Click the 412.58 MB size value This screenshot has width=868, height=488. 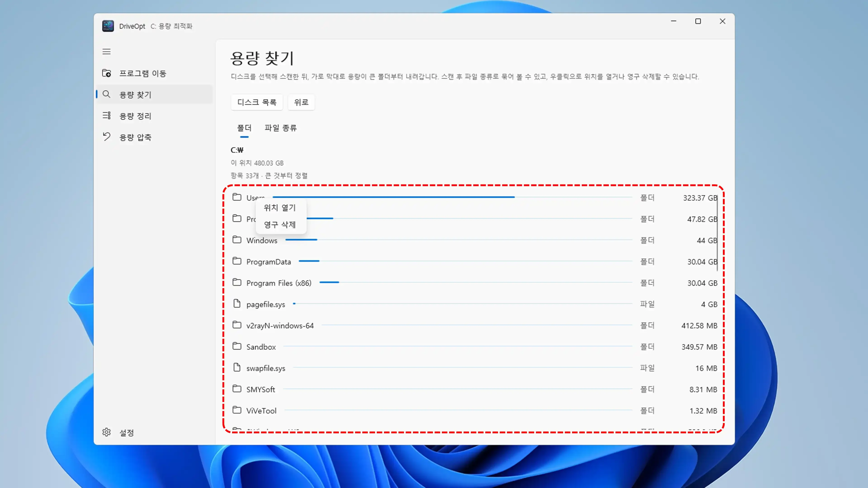[699, 325]
